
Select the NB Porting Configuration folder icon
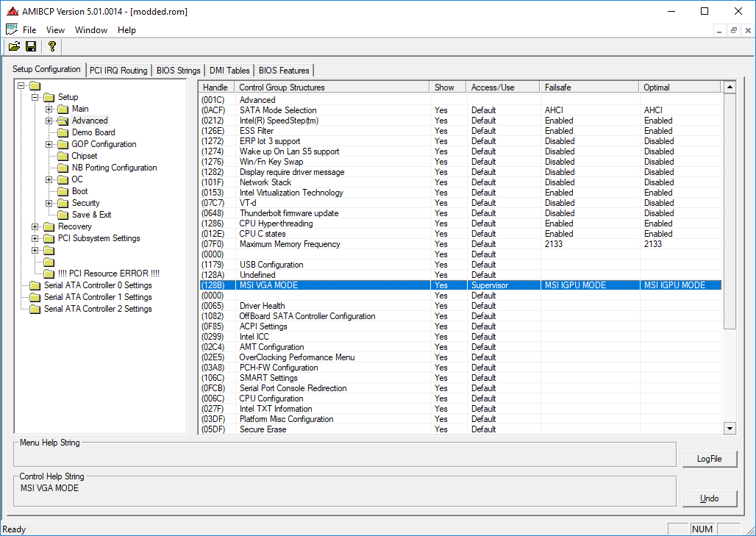point(63,168)
